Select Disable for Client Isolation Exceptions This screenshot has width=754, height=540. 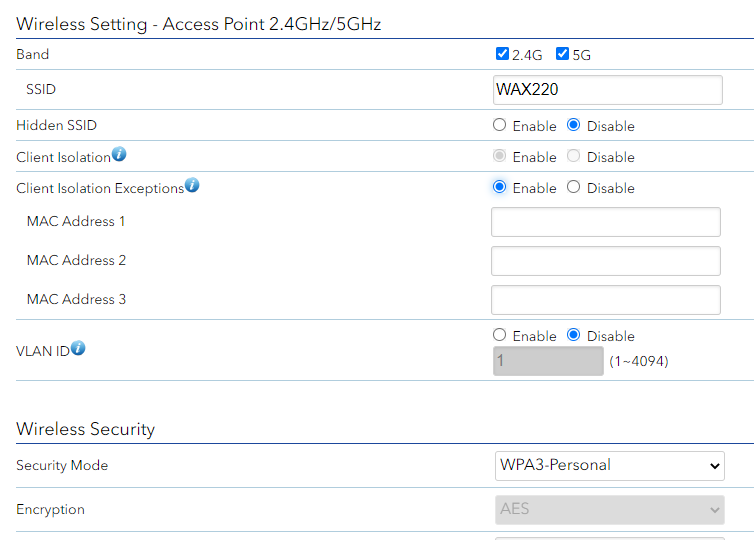573,187
